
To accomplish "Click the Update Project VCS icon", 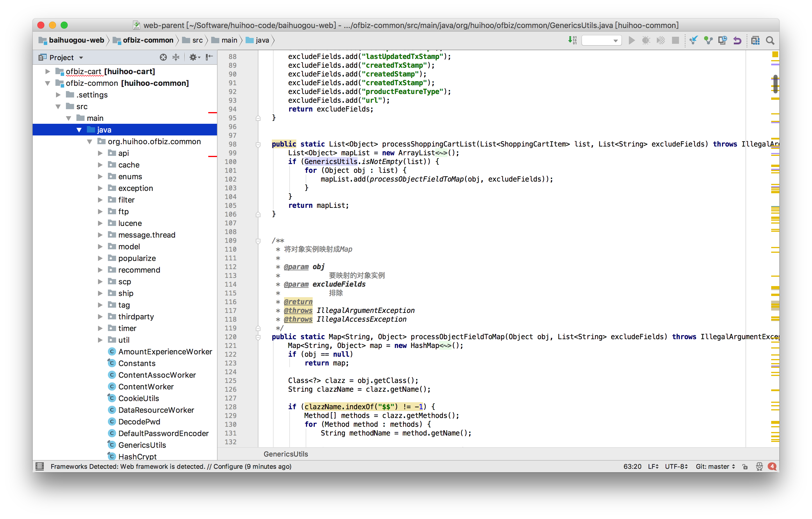I will click(693, 40).
